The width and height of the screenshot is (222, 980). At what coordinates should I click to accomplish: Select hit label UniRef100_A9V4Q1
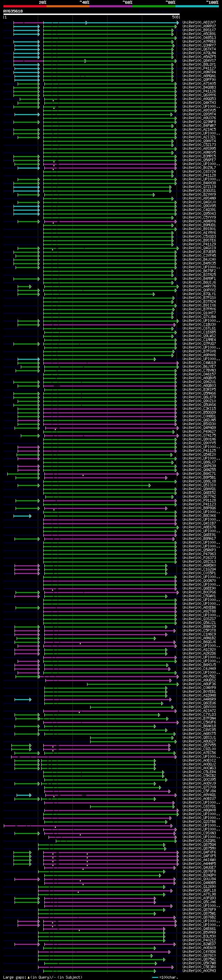pyautogui.click(x=199, y=795)
